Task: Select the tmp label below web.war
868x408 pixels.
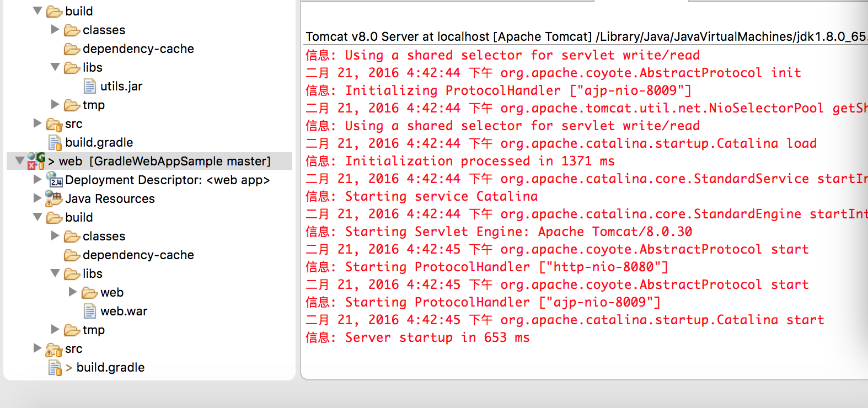Action: (x=94, y=330)
